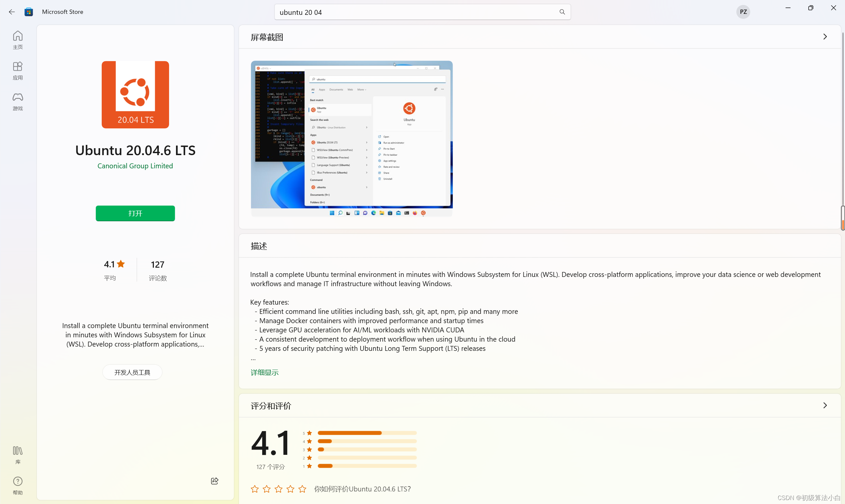The image size is (845, 504).
Task: Launch Ubuntu with the 打开 button
Action: (x=135, y=213)
